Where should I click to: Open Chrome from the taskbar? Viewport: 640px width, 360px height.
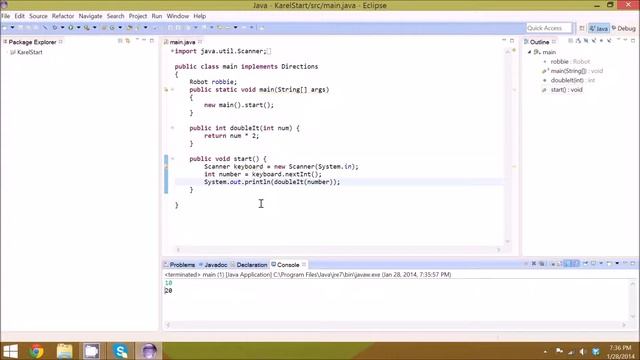click(x=36, y=351)
